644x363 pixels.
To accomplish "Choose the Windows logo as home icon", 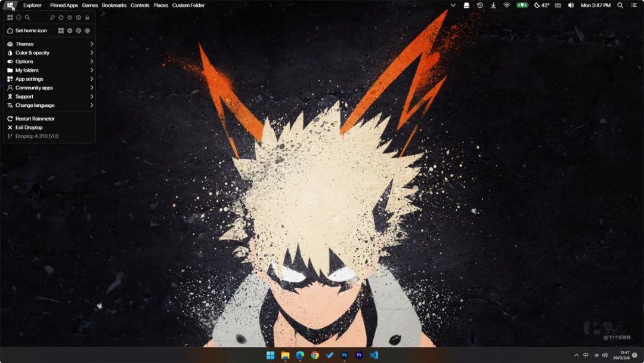I will coord(61,31).
